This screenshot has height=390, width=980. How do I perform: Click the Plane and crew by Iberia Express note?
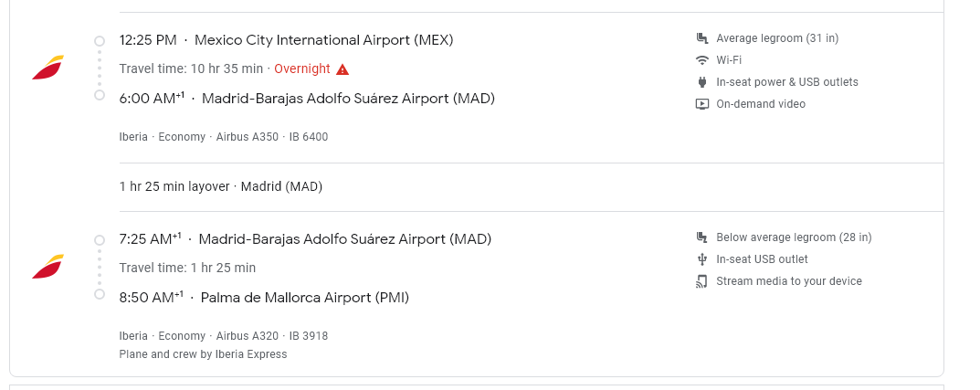pos(203,354)
